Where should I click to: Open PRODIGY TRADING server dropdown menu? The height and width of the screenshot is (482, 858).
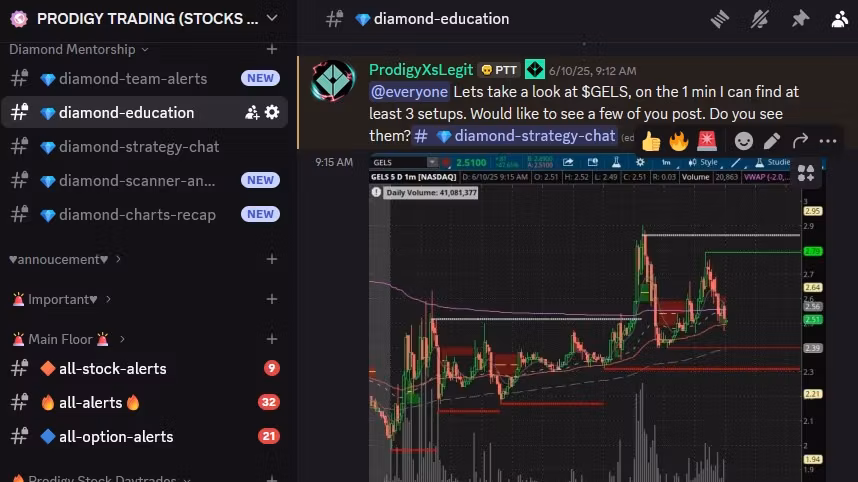click(x=272, y=18)
